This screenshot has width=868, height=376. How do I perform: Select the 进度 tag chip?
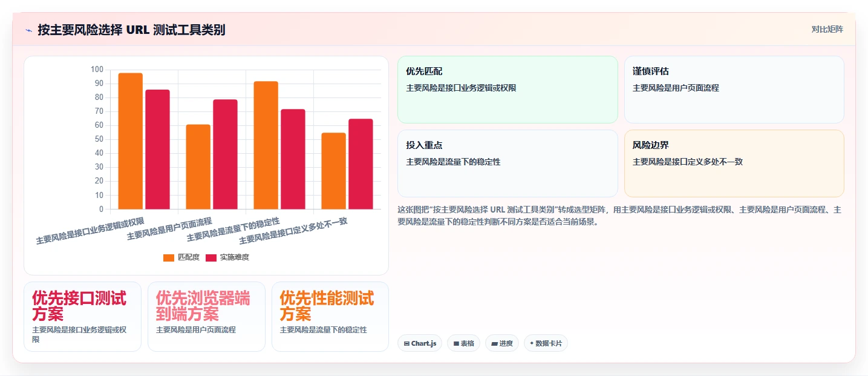coord(502,343)
